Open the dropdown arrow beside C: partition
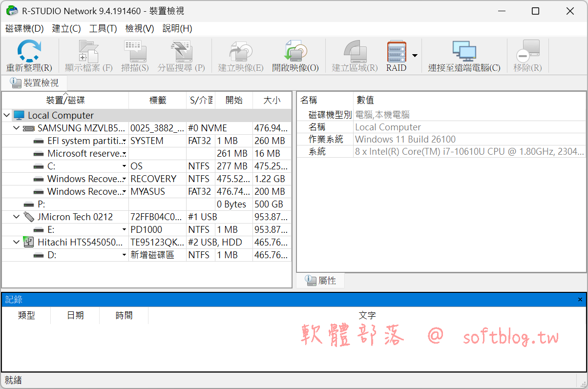 pos(125,166)
